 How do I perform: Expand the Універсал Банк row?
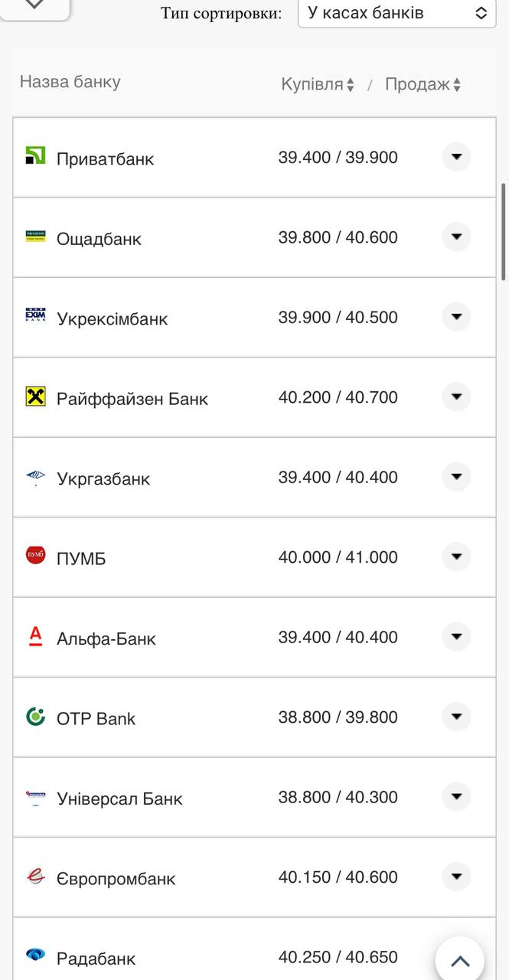[x=456, y=797]
